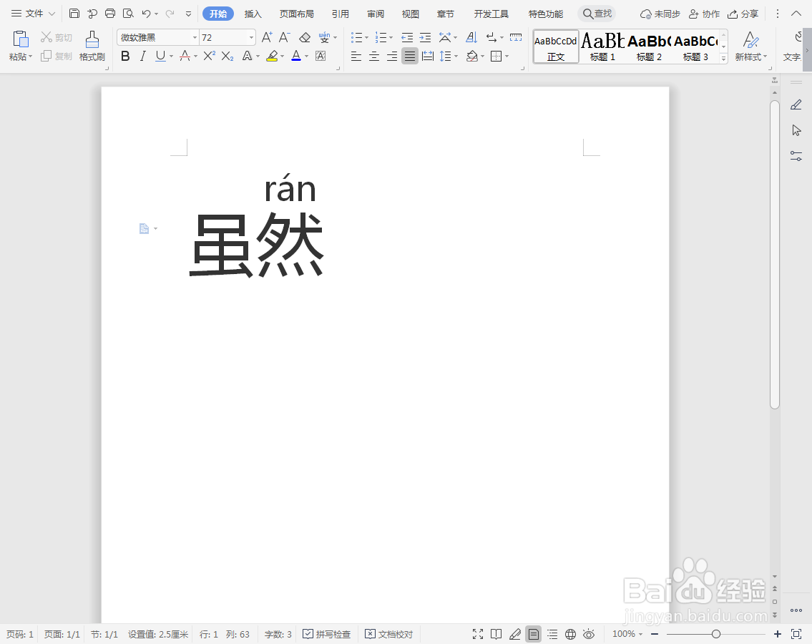
Task: Toggle Underline formatting
Action: pyautogui.click(x=160, y=56)
